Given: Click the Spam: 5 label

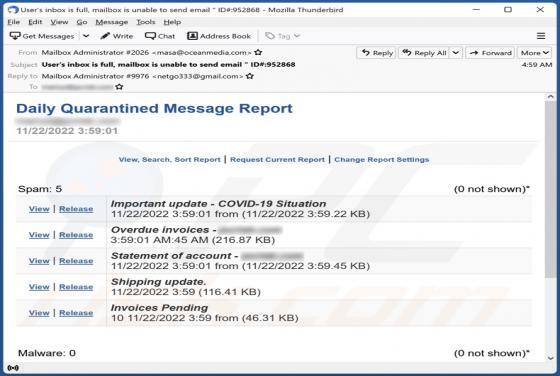Looking at the screenshot, I should (x=40, y=189).
